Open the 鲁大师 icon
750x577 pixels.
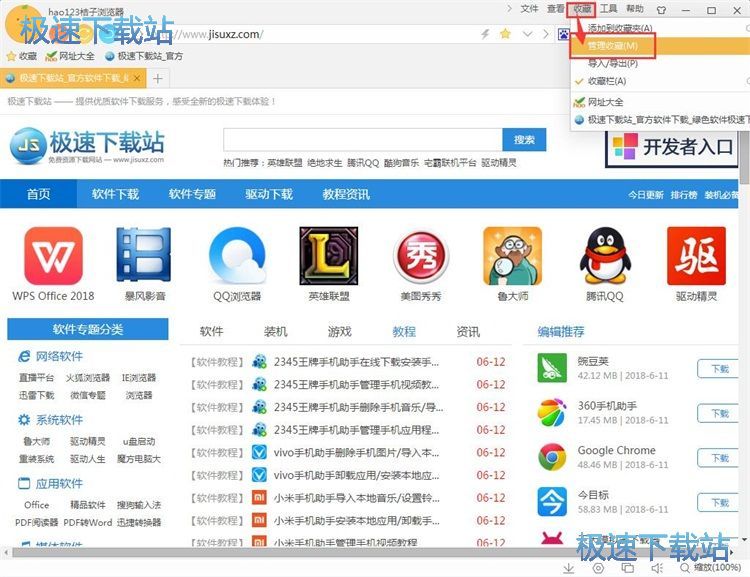(x=512, y=256)
